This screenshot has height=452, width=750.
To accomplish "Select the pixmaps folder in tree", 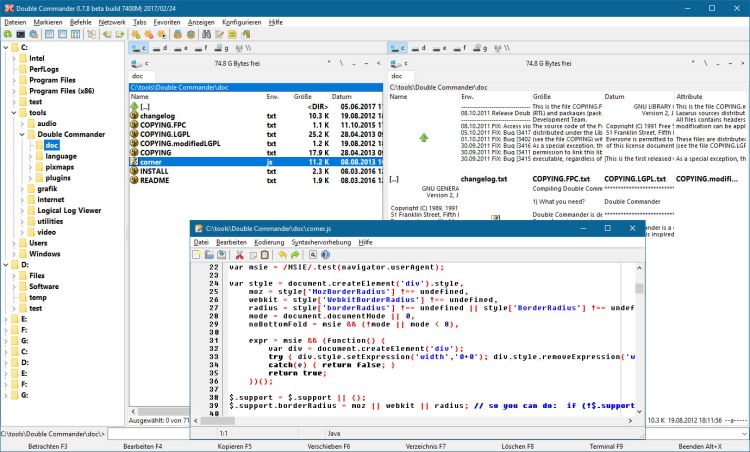I will 60,167.
